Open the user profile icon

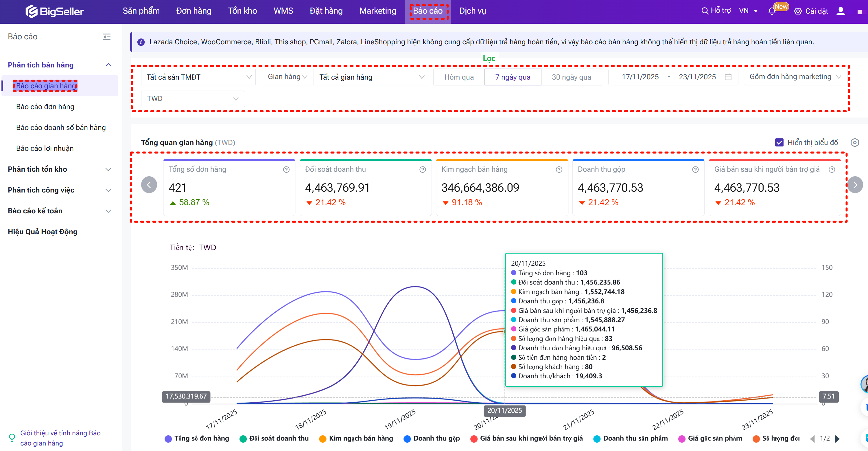pyautogui.click(x=841, y=11)
